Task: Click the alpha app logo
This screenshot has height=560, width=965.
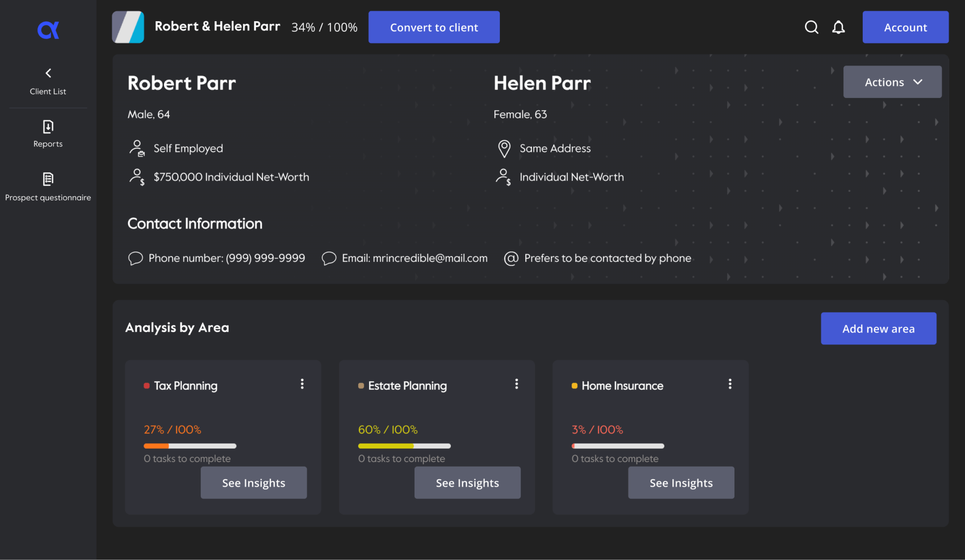Action: tap(48, 29)
